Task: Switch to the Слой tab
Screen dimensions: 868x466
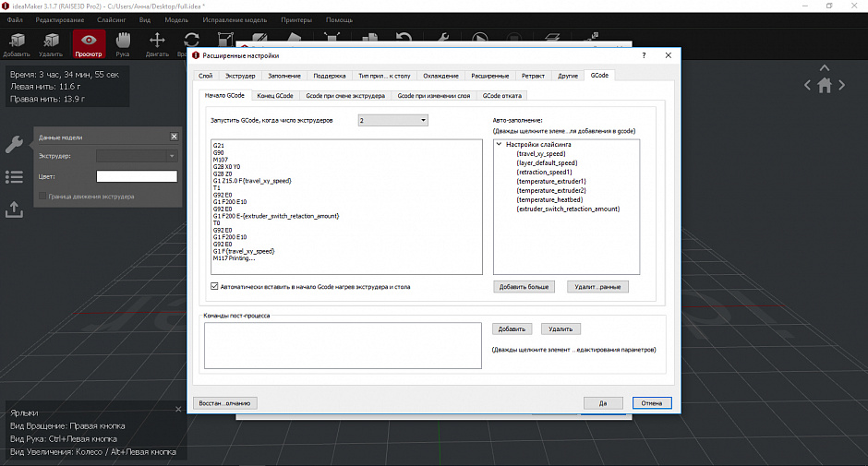Action: pos(205,76)
